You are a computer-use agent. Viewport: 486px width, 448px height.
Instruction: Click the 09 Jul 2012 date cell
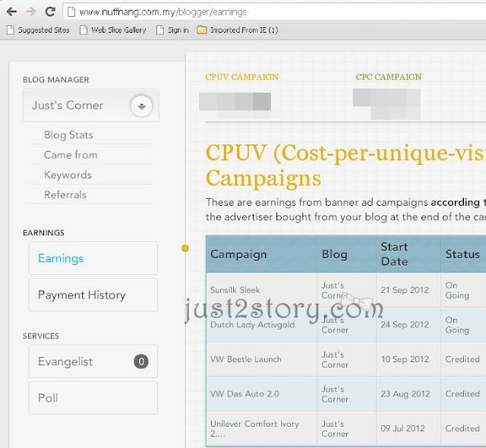point(409,429)
